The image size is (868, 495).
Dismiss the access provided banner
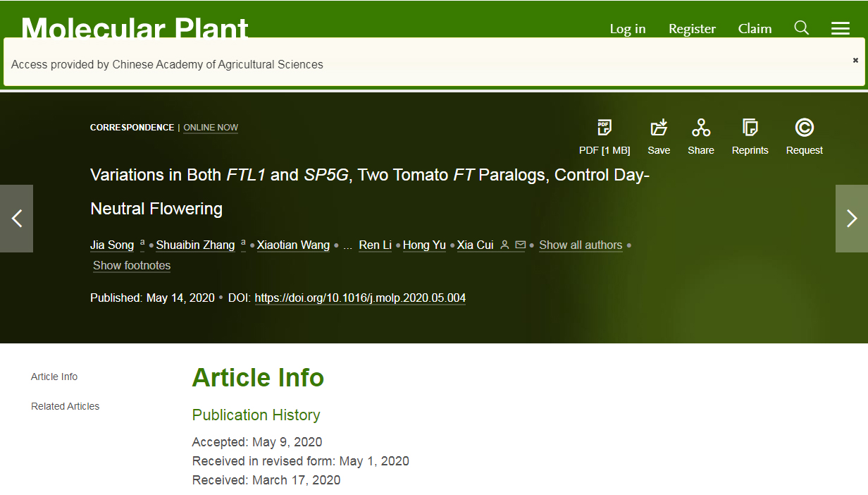[855, 61]
